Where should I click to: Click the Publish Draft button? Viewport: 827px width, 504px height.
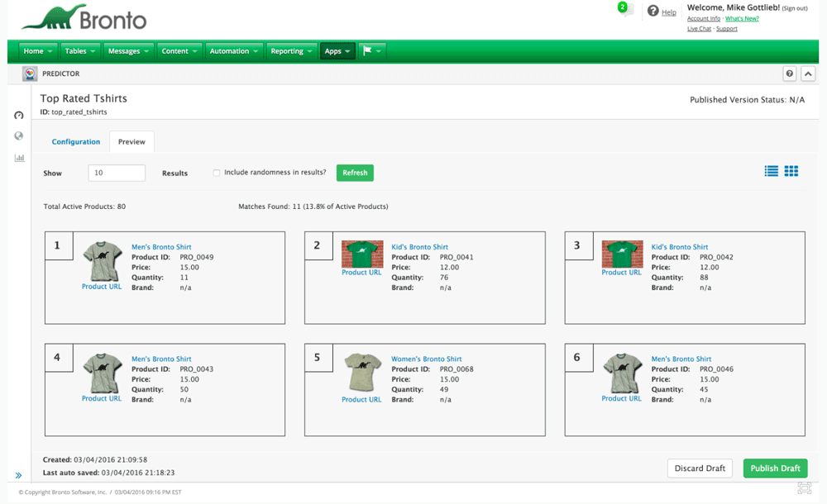(x=775, y=468)
